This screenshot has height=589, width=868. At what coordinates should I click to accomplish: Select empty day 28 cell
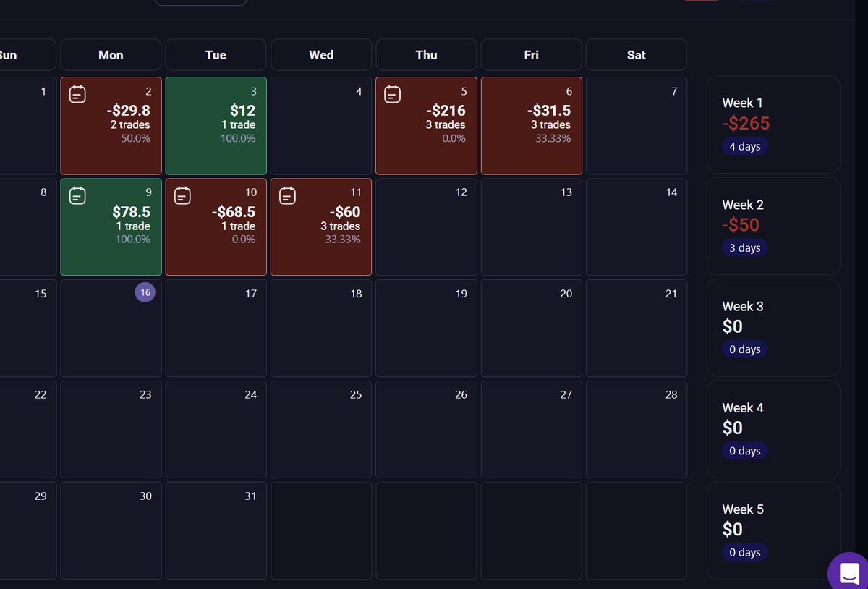pos(636,430)
